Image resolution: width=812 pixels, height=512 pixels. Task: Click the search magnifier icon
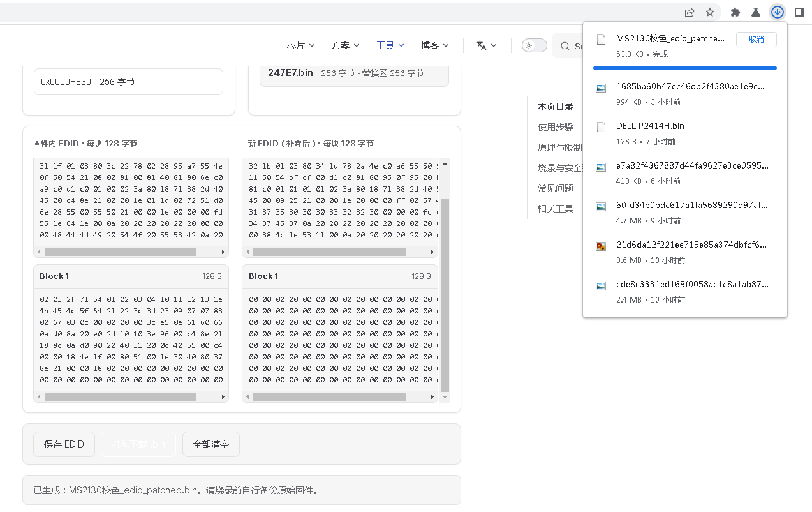tap(565, 46)
